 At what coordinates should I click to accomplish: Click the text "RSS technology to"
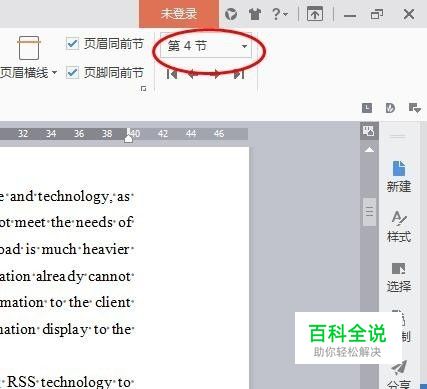click(69, 382)
